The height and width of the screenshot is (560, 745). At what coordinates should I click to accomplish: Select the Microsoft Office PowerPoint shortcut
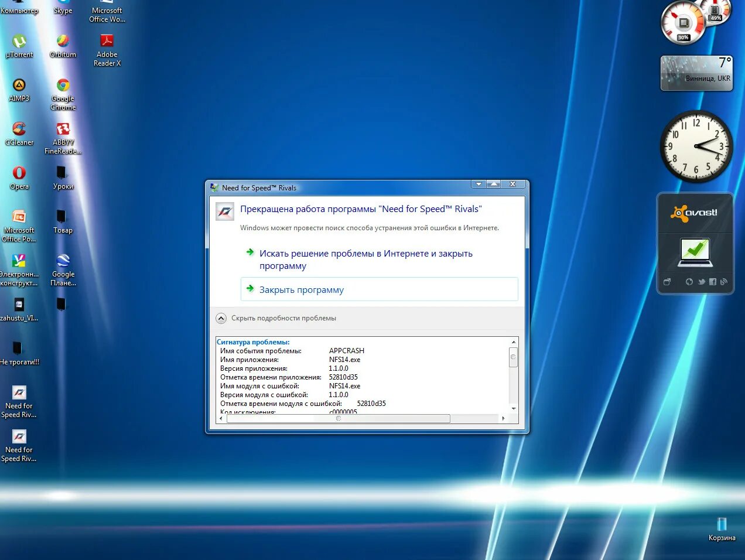coord(19,226)
